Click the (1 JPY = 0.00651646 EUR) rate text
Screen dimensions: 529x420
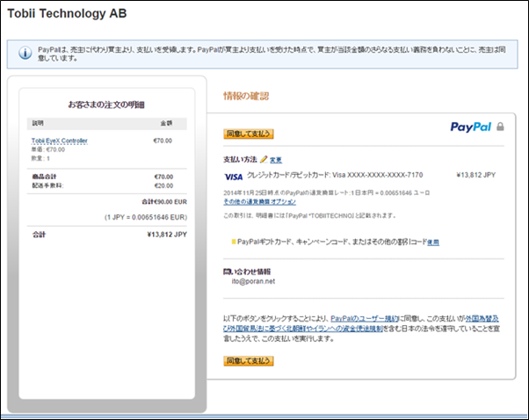[146, 217]
